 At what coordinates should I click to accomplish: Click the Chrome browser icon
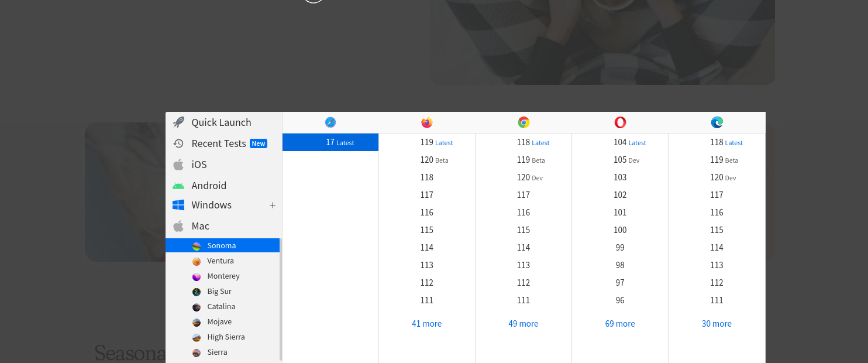(523, 122)
